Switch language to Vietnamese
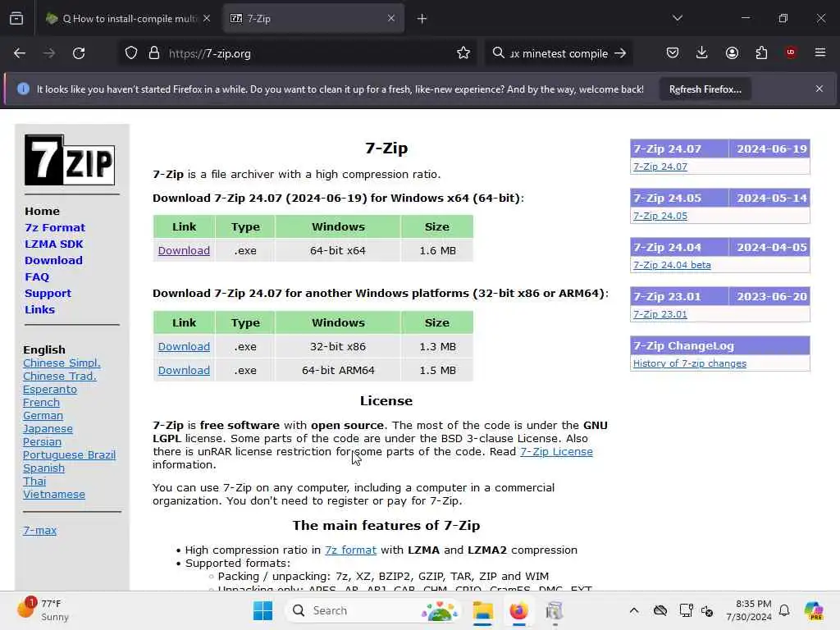This screenshot has height=630, width=840. [x=54, y=495]
